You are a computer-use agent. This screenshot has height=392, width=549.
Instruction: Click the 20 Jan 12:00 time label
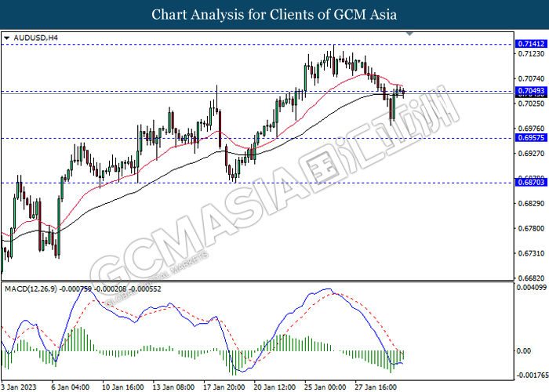pos(274,387)
